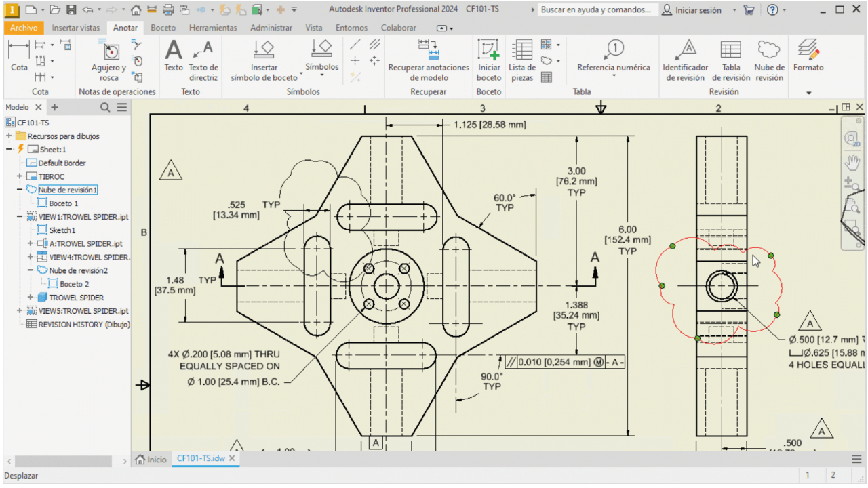Switch to the Colaborar tab
Viewport: 868px width, 488px height.
(399, 28)
